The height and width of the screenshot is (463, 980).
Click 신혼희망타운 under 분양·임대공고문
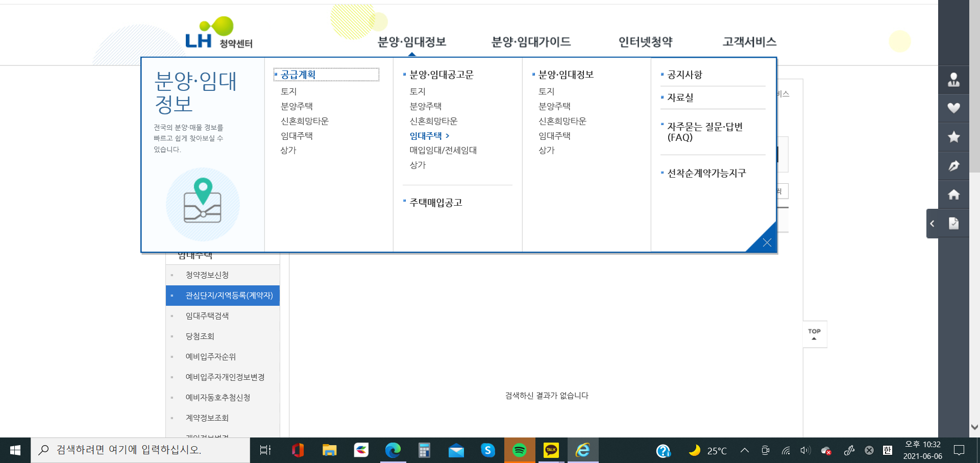[x=433, y=121]
